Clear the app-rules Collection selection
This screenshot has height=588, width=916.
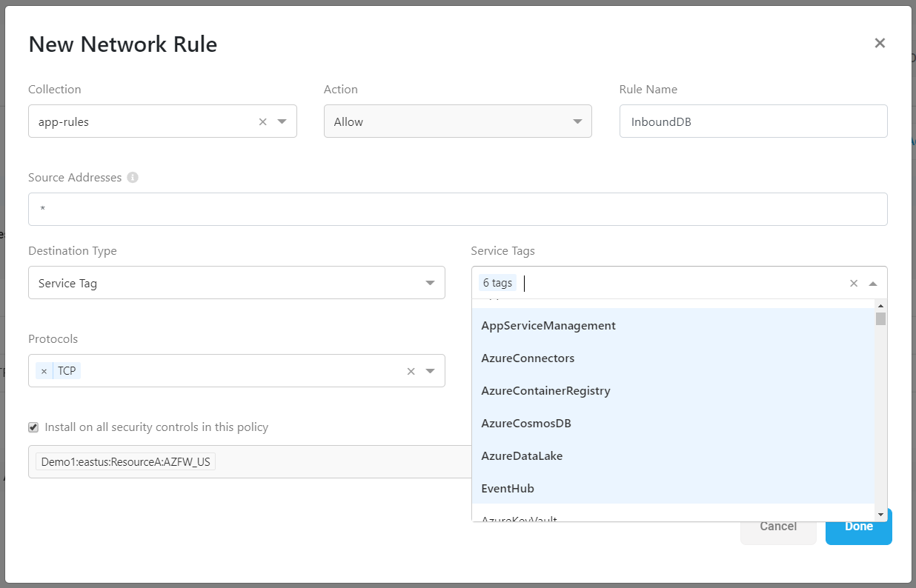(x=262, y=122)
